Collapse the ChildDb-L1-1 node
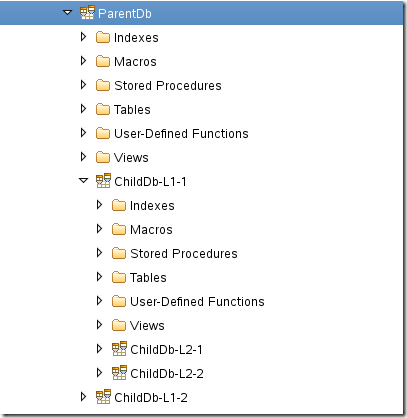Image resolution: width=407 pixels, height=418 pixels. coord(84,181)
